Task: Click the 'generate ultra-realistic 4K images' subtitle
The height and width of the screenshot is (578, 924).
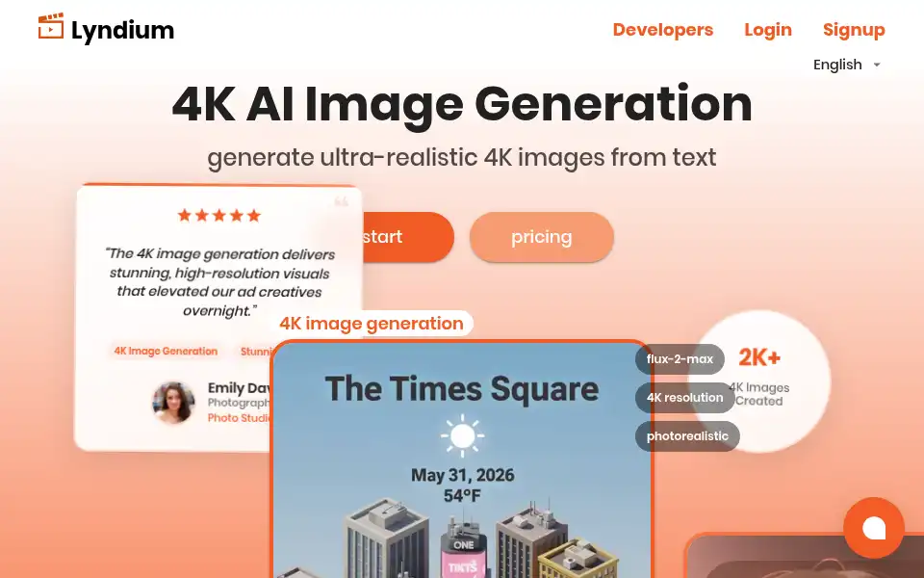Action: 462,157
